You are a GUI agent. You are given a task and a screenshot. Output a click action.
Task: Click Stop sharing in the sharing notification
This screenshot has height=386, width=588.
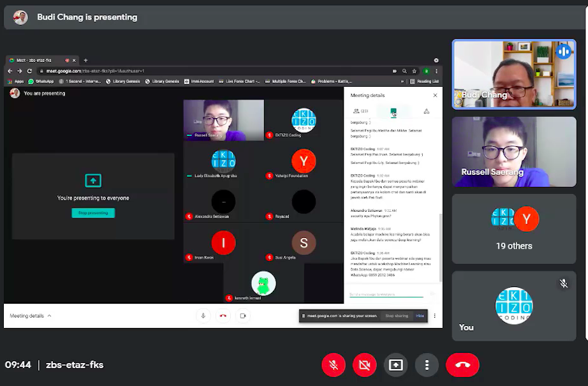click(396, 316)
